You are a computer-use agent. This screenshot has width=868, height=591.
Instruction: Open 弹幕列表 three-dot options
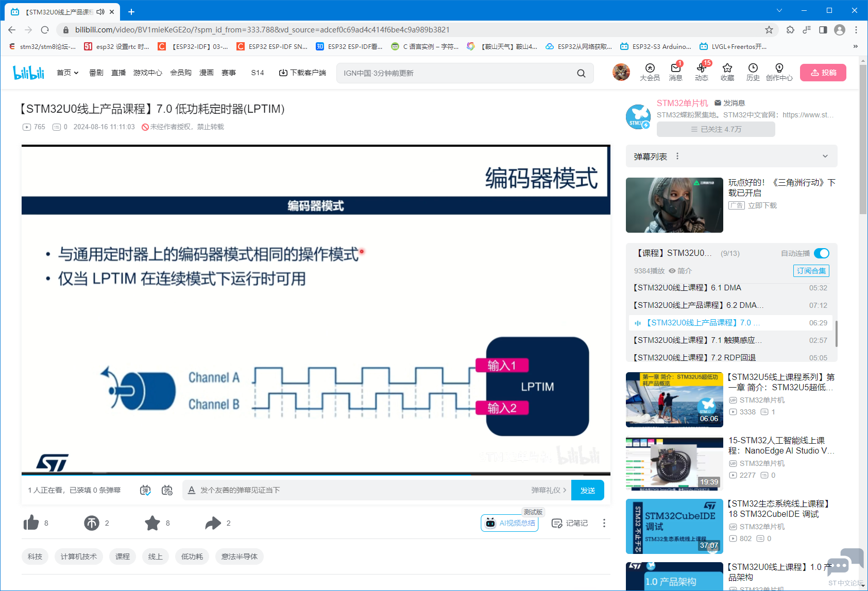click(x=677, y=156)
